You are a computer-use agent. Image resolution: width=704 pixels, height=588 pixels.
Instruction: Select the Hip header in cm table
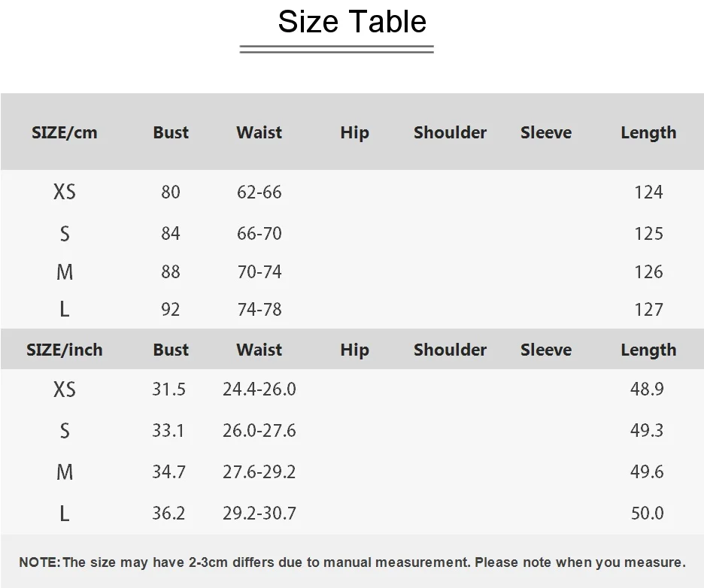click(354, 133)
